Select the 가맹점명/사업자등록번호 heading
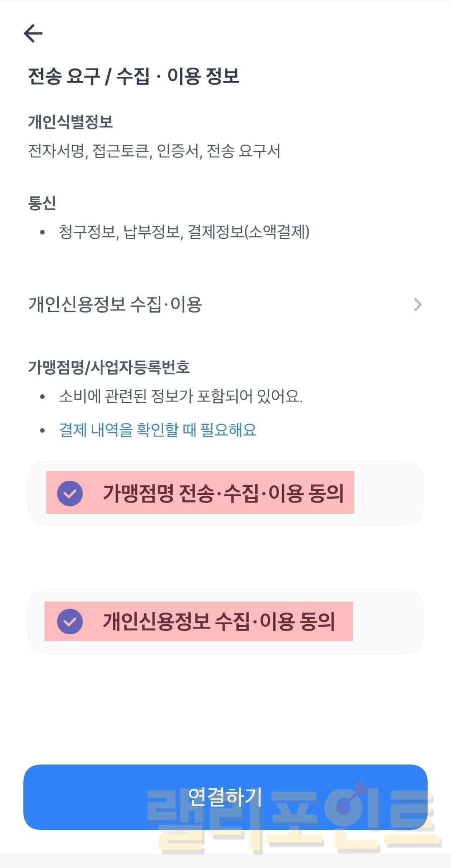Image resolution: width=451 pixels, height=868 pixels. pyautogui.click(x=109, y=367)
